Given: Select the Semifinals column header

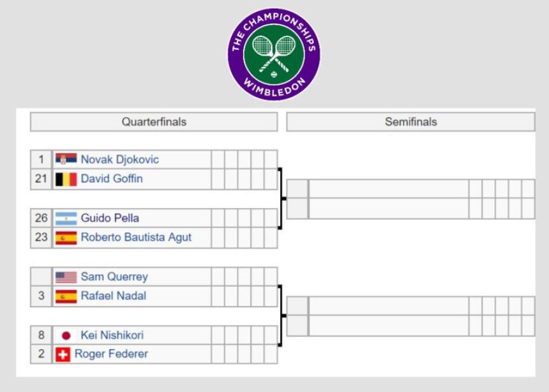Looking at the screenshot, I should point(410,122).
